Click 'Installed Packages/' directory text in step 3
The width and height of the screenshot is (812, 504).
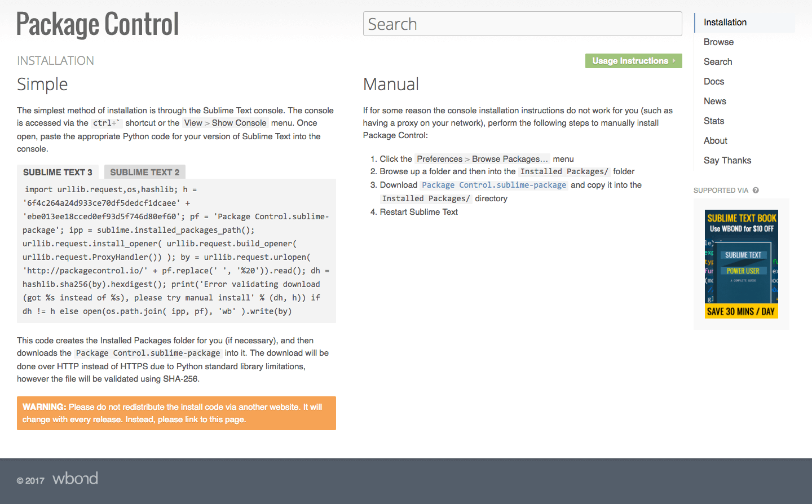pyautogui.click(x=426, y=198)
